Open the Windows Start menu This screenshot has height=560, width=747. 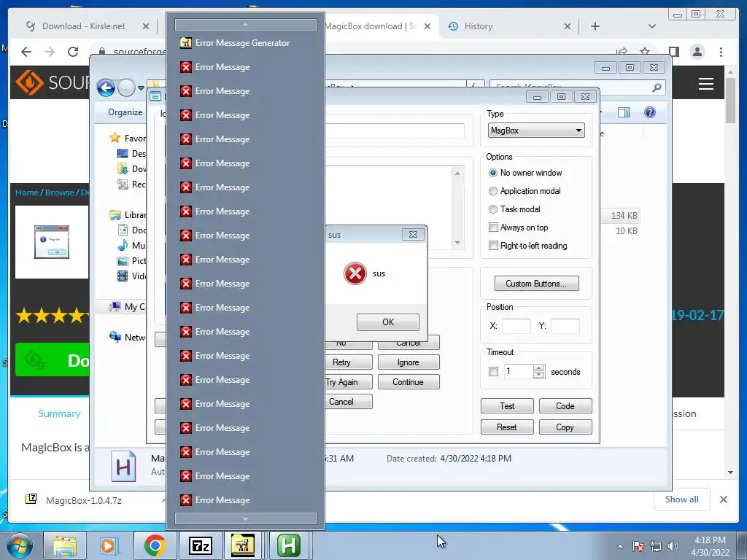tap(19, 545)
